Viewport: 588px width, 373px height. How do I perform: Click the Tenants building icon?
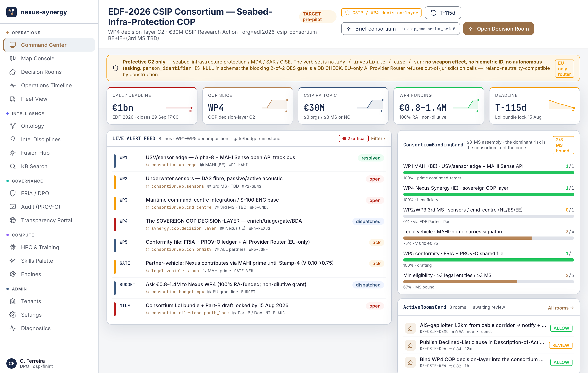[x=13, y=301]
